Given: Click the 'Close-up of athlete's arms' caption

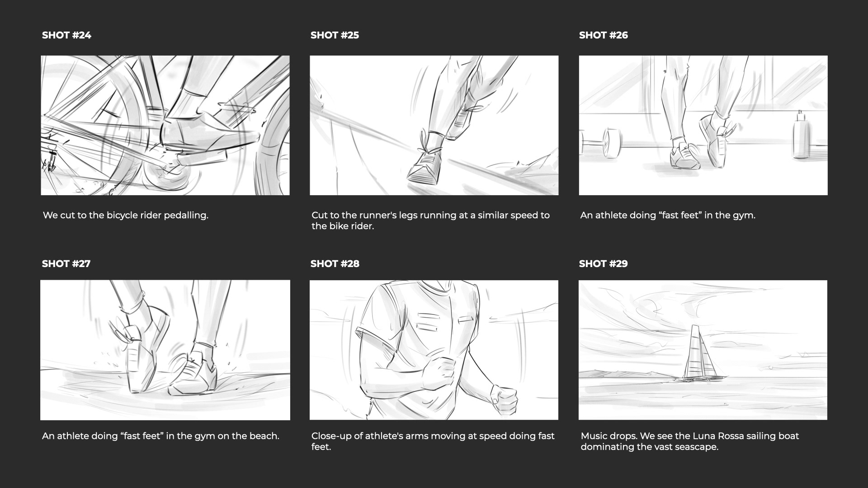Looking at the screenshot, I should point(433,441).
